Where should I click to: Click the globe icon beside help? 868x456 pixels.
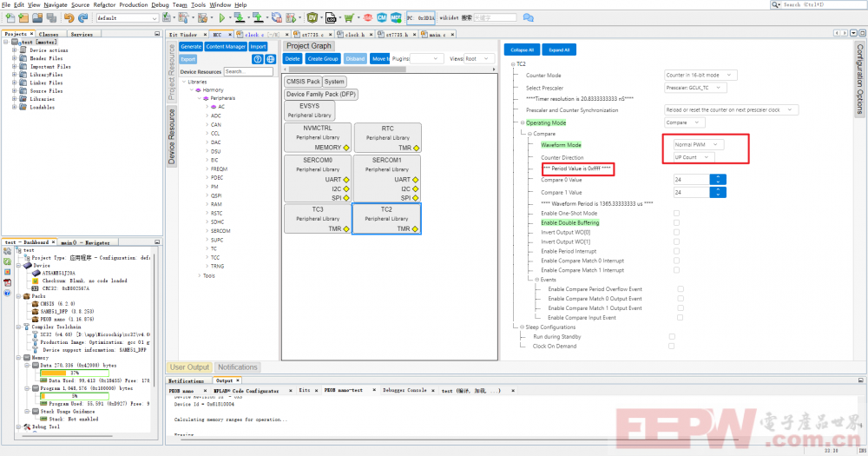click(270, 59)
